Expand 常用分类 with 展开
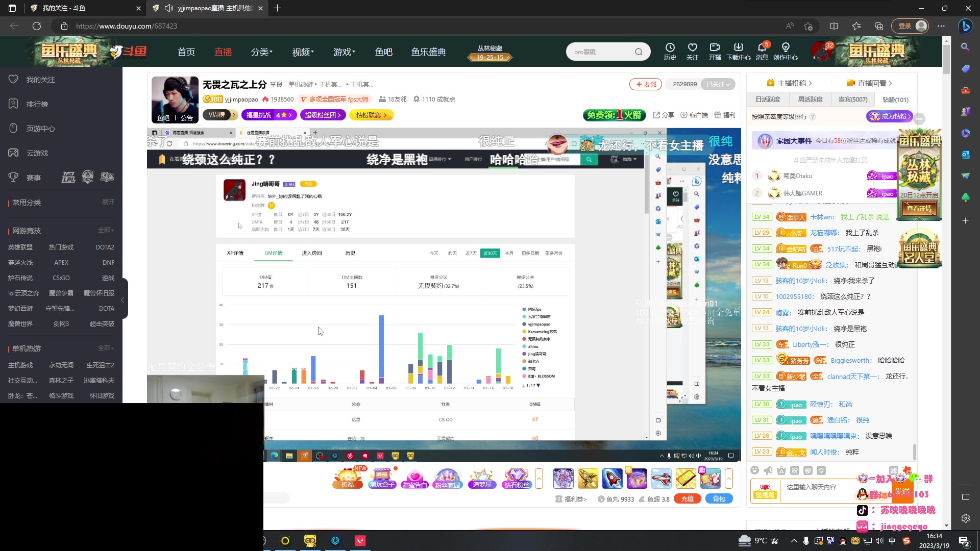980x551 pixels. coord(108,202)
